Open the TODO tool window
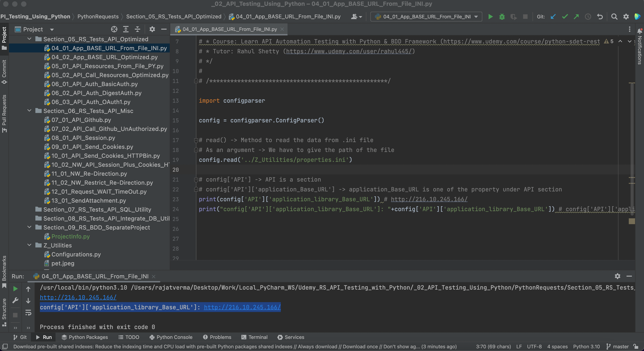 (129, 337)
